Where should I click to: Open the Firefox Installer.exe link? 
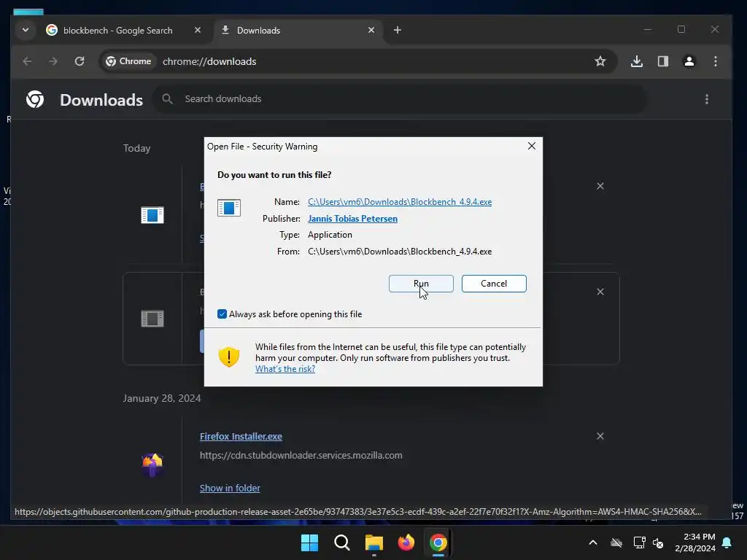(241, 436)
